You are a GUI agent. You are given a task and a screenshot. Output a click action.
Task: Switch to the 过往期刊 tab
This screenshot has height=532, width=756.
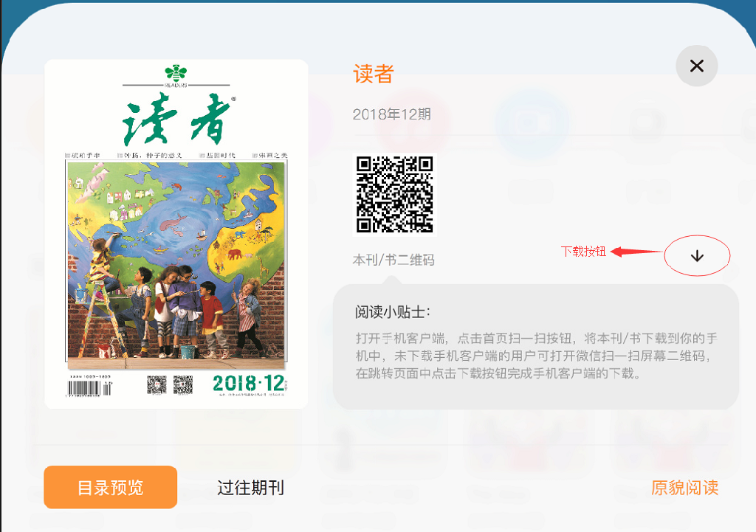coord(250,488)
